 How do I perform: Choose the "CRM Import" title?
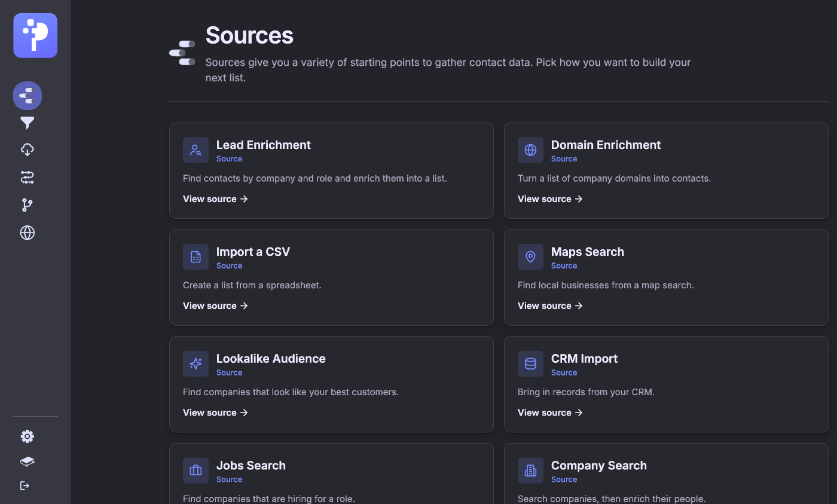[x=584, y=359]
